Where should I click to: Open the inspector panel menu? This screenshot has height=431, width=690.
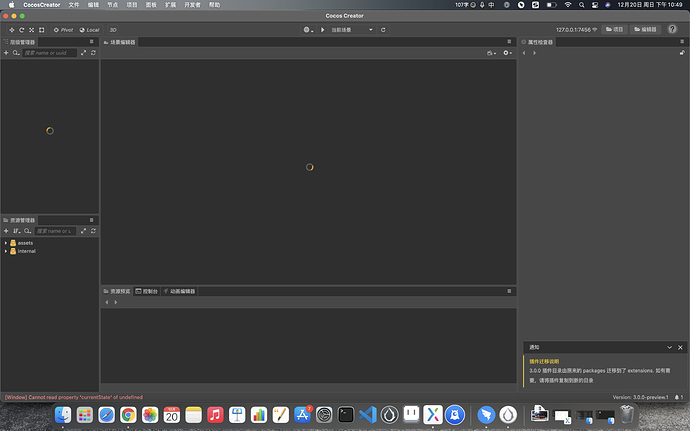pos(682,41)
